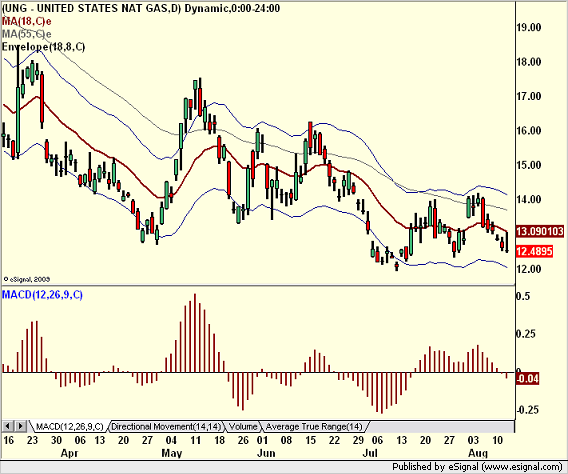568x474 pixels.
Task: Select the 12.4895 last price tag
Action: pyautogui.click(x=534, y=251)
